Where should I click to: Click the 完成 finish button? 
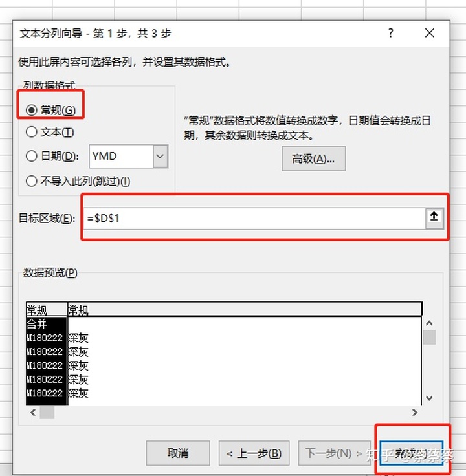click(412, 453)
